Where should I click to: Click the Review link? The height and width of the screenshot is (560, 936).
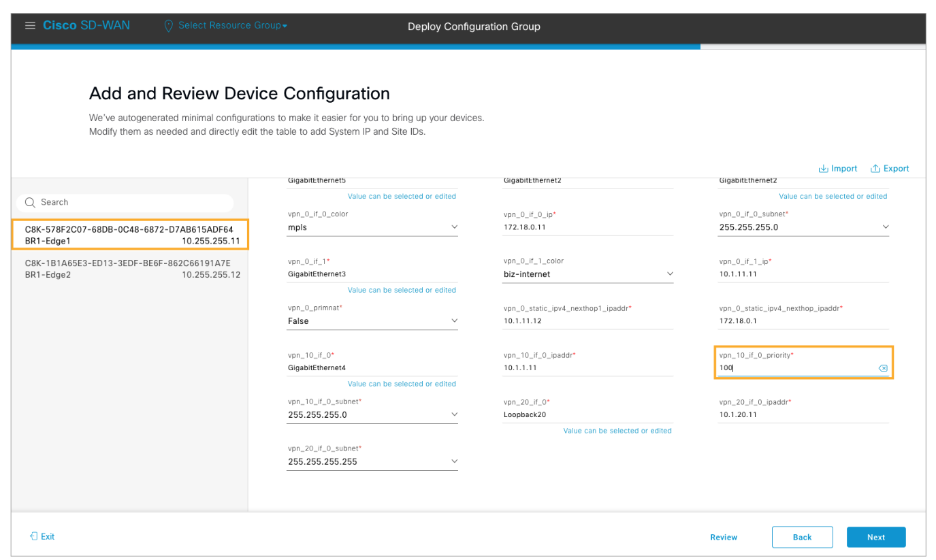click(723, 537)
